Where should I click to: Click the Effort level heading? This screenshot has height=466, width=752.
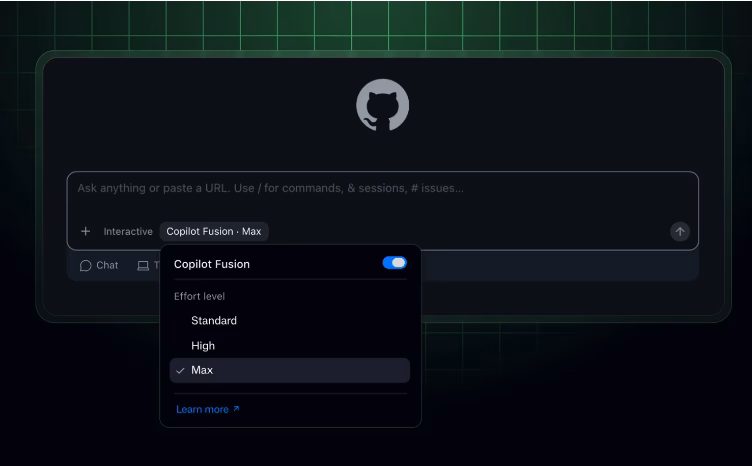tap(199, 296)
